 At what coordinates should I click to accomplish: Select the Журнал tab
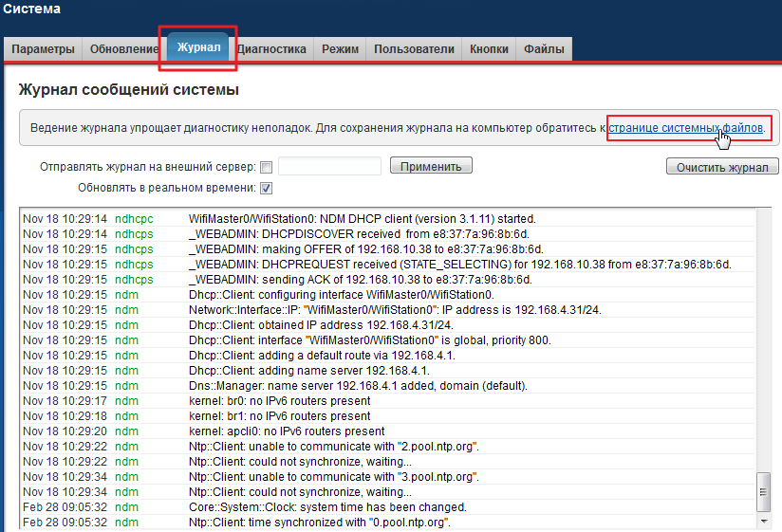[198, 48]
